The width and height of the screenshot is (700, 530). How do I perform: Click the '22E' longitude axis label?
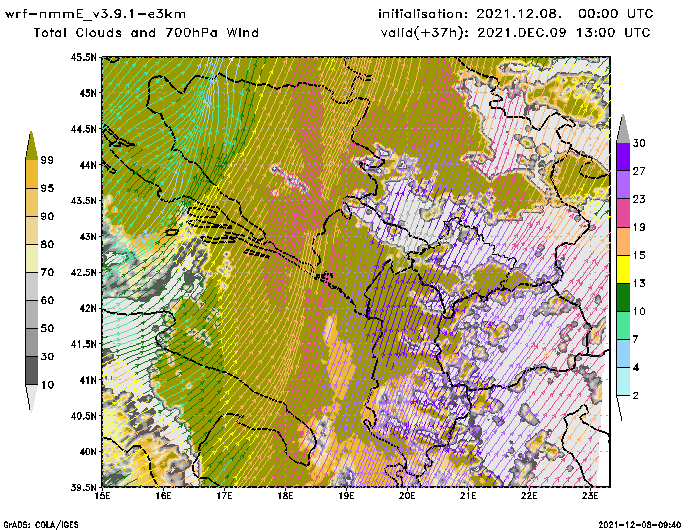point(529,496)
